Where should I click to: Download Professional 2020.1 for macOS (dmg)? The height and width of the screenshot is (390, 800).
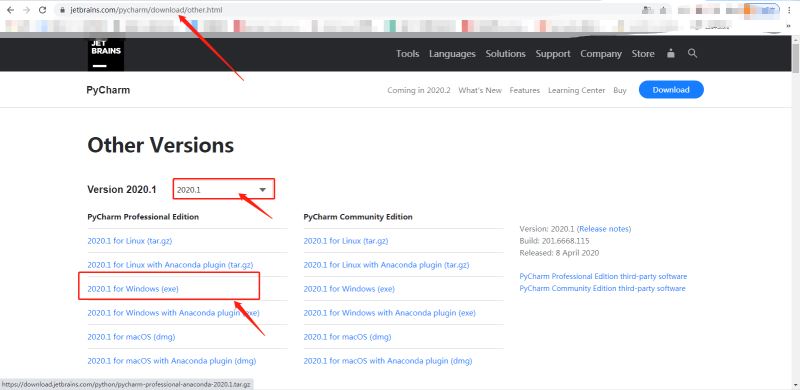(x=131, y=337)
